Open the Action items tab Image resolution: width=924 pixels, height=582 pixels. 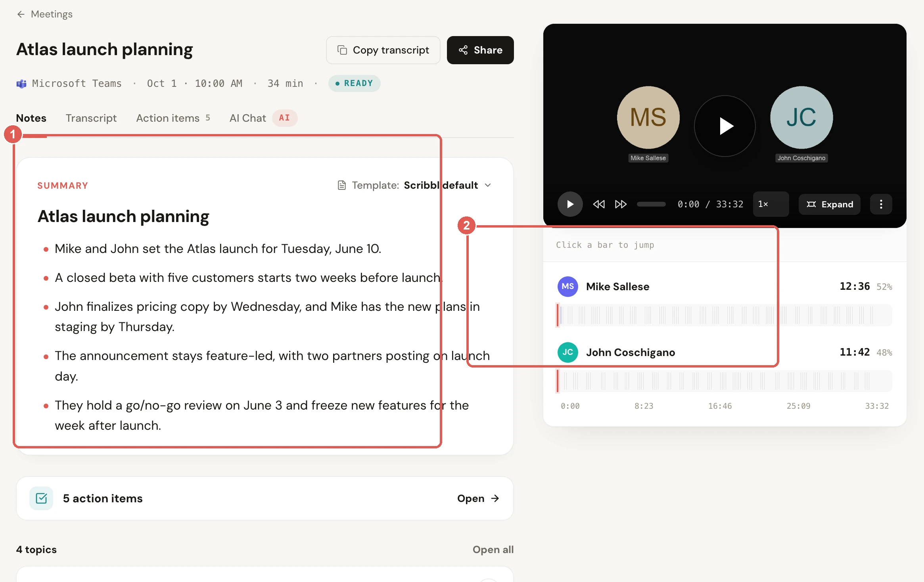pos(173,118)
